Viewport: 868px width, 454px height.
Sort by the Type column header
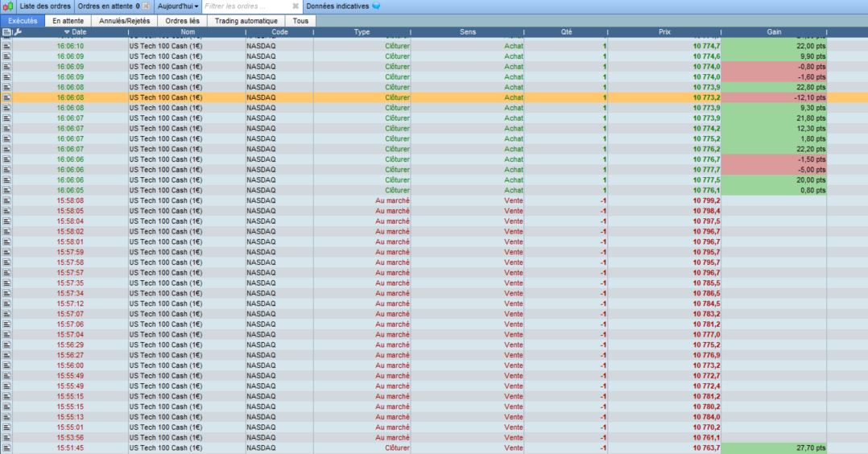(362, 32)
